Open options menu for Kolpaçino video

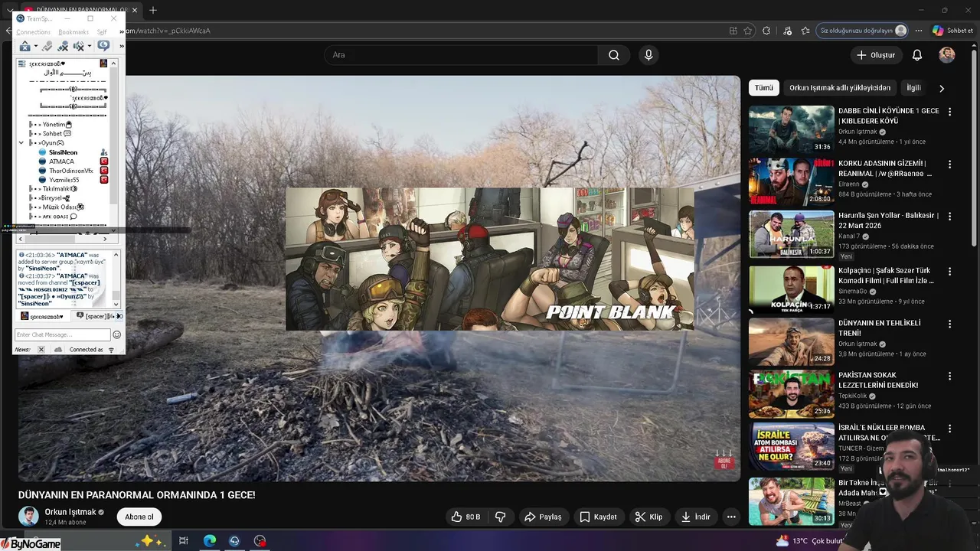(949, 272)
